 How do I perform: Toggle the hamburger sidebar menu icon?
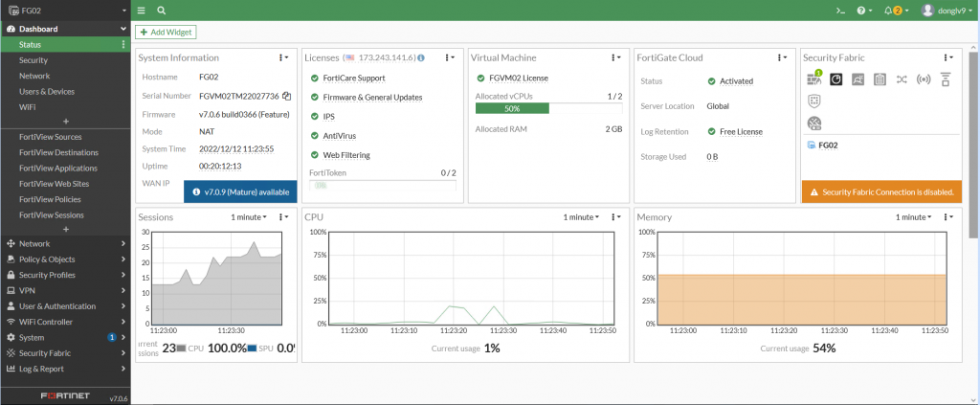142,11
